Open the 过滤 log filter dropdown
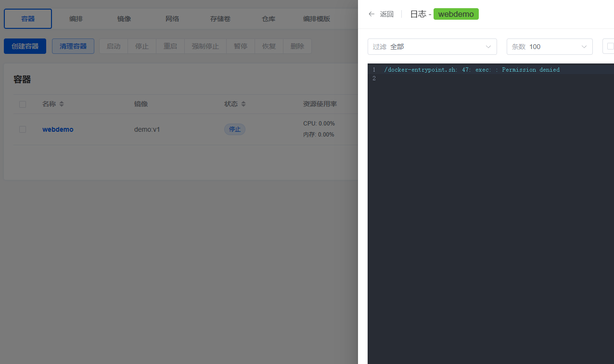The width and height of the screenshot is (614, 364). click(432, 47)
